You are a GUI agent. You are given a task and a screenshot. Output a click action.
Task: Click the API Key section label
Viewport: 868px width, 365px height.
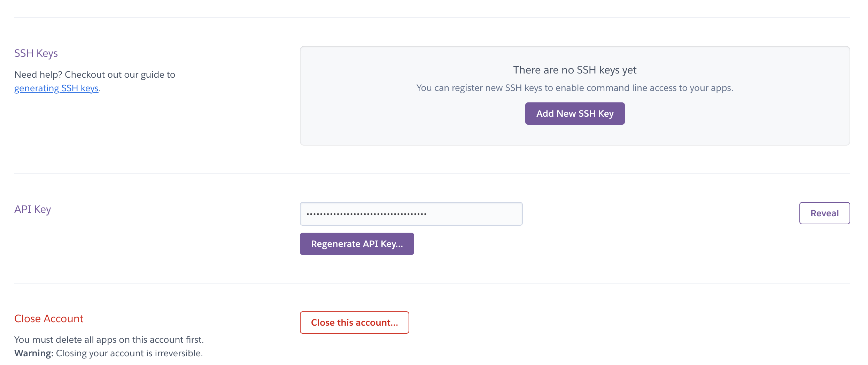click(32, 209)
